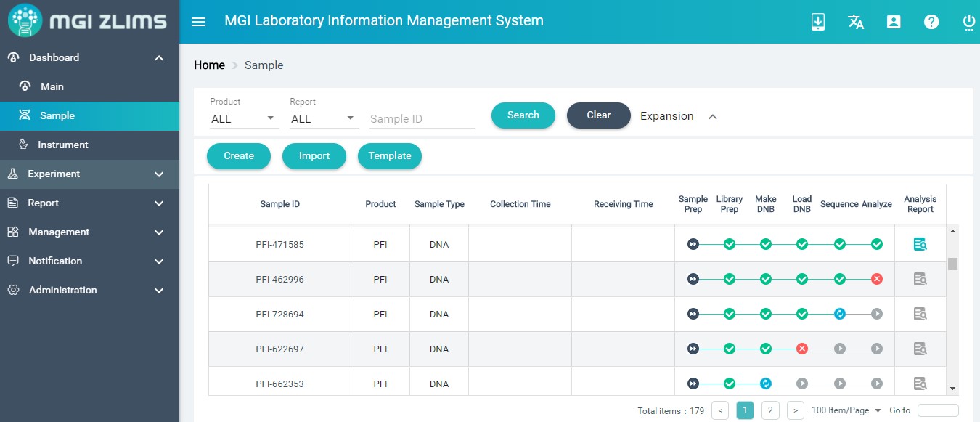Click failed Analyze status of PFI-462996
The image size is (980, 422).
coord(877,279)
